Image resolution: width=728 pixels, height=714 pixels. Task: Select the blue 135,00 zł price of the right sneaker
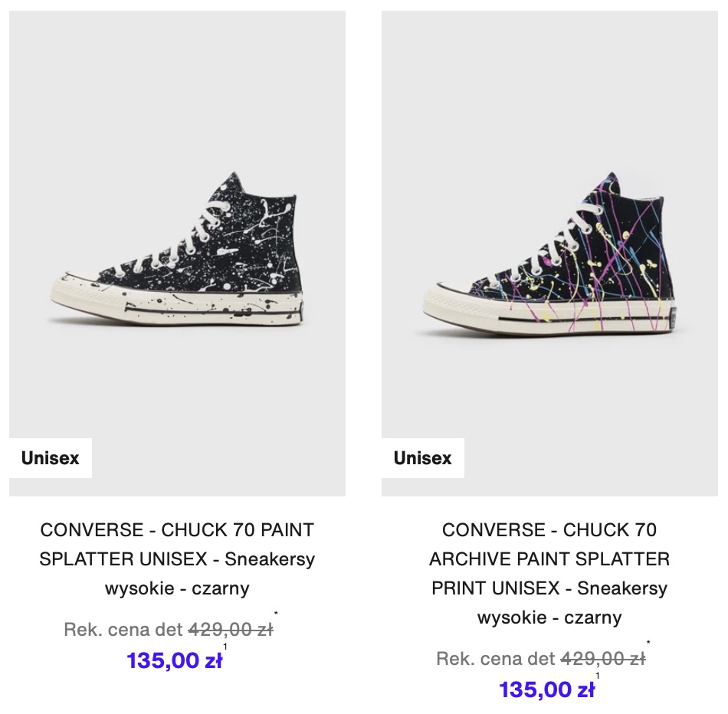(546, 689)
